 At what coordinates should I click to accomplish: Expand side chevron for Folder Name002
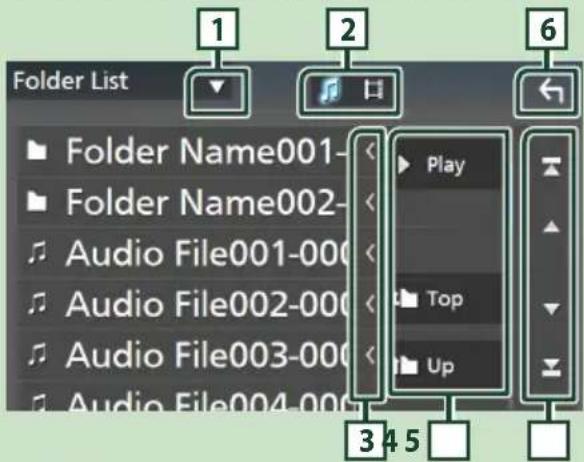[370, 202]
